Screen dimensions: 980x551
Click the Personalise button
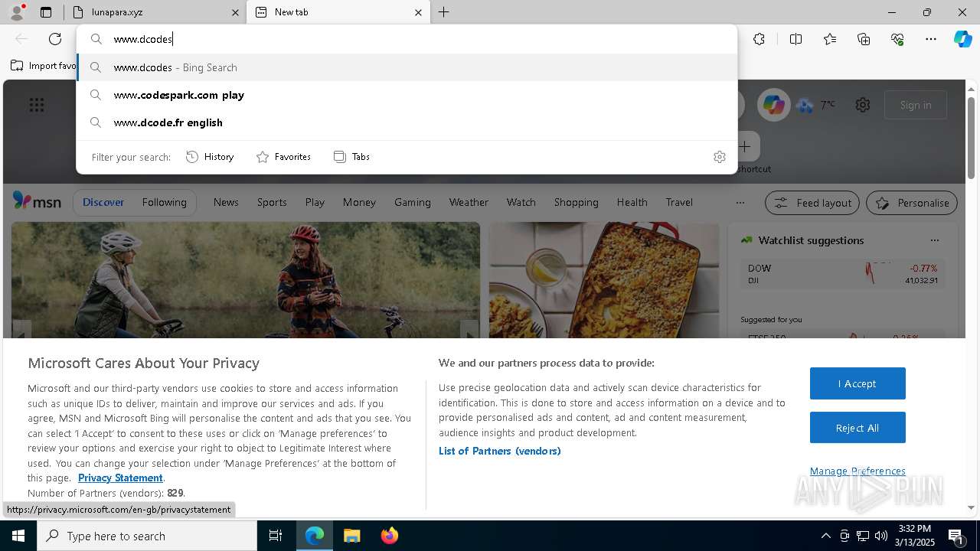[x=912, y=203]
